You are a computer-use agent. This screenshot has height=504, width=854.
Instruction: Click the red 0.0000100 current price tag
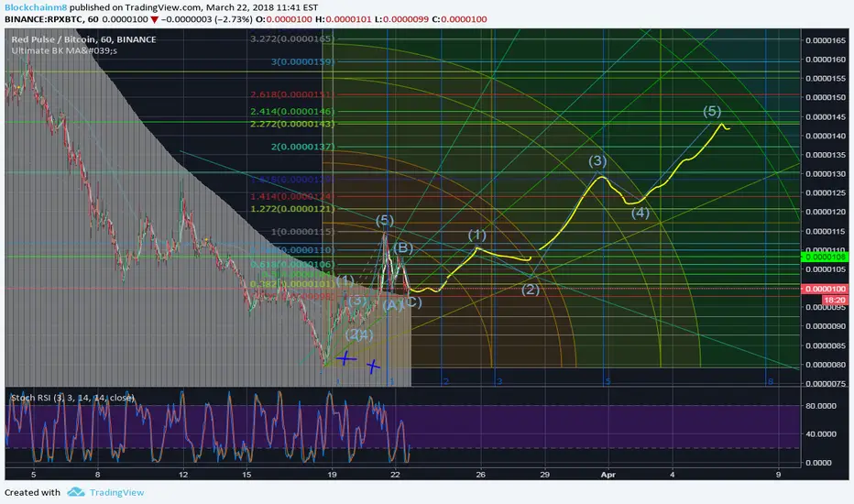tap(825, 289)
